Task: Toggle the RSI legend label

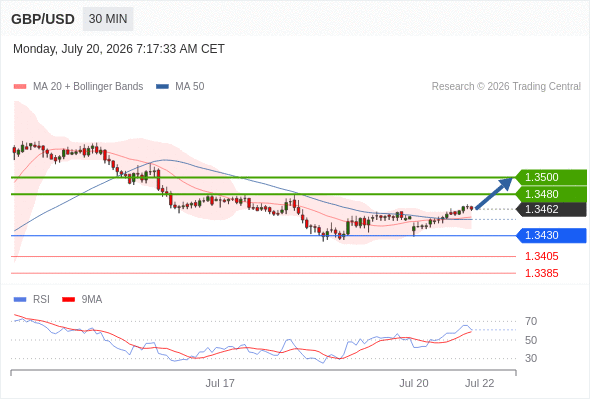Action: click(41, 300)
